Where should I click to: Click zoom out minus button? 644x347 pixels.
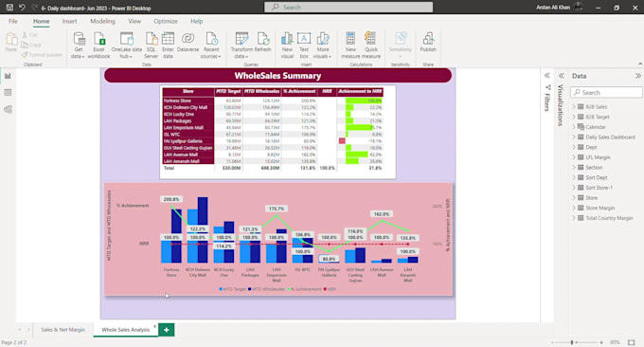[x=552, y=342]
